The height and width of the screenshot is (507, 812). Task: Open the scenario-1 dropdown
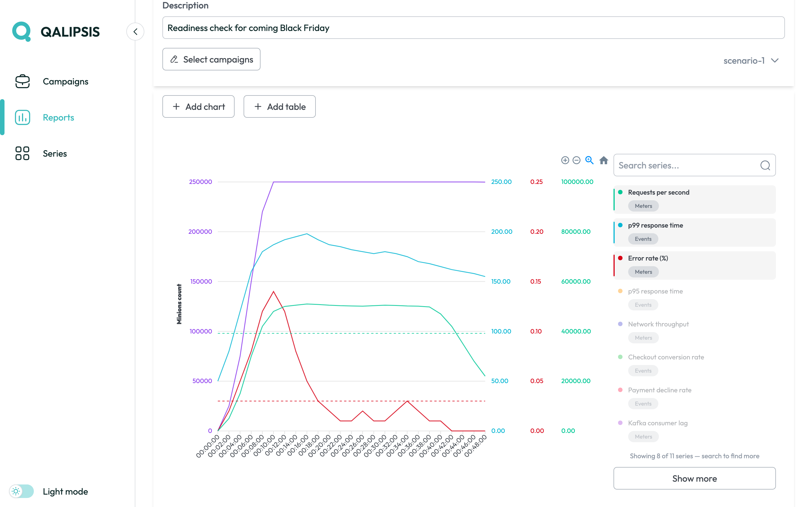click(751, 61)
